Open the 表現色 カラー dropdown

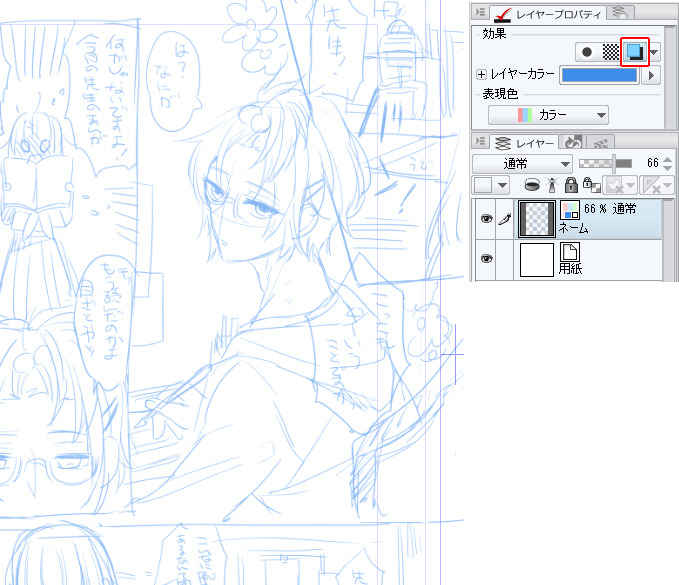point(548,115)
